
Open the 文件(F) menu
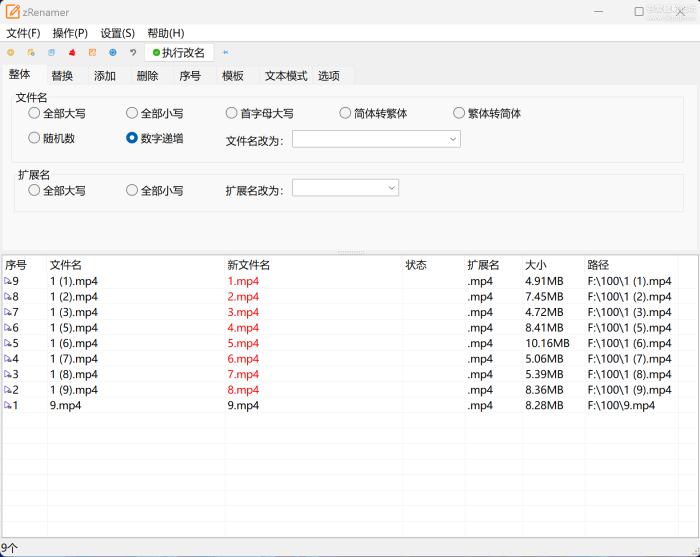(23, 33)
